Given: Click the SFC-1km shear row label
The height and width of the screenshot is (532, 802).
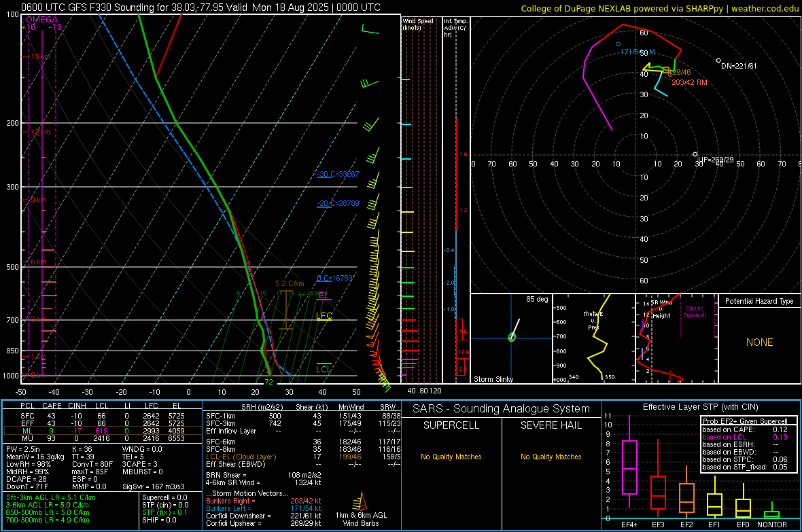Looking at the screenshot, I should pos(220,416).
